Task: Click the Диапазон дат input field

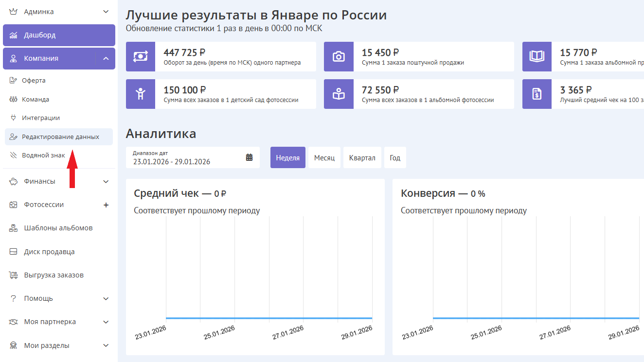Action: click(x=187, y=157)
